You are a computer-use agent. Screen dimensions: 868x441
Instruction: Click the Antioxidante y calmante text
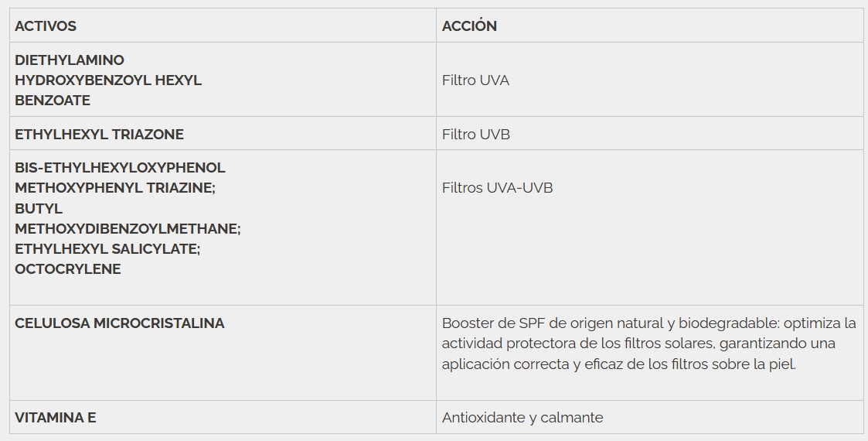click(x=523, y=417)
